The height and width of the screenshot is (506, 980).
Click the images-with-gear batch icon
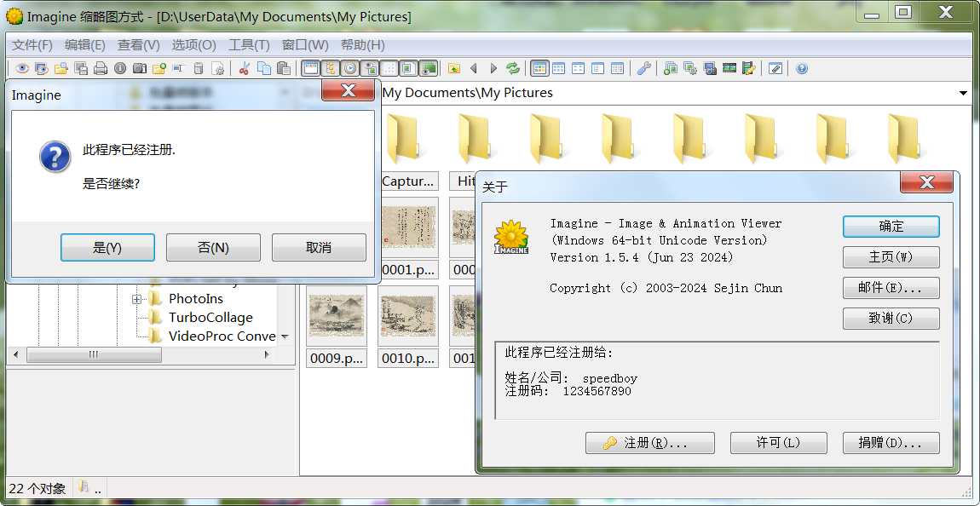pos(690,68)
